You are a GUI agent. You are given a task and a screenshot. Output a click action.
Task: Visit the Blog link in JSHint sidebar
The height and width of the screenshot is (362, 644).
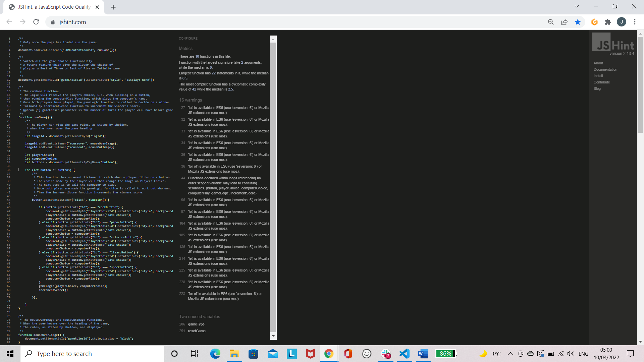click(x=597, y=88)
